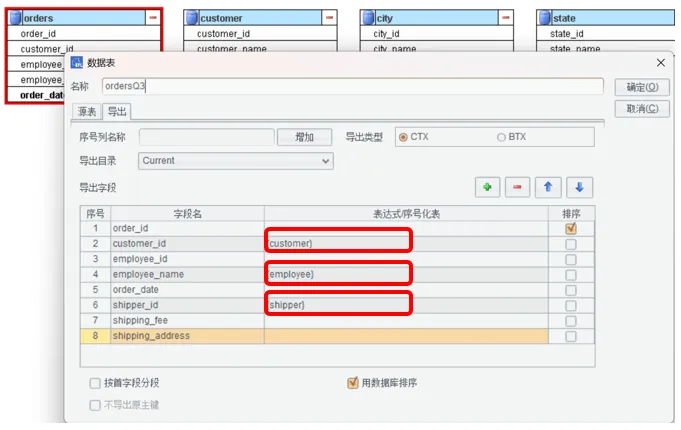Click the red minus remove-field icon

[x=517, y=187]
